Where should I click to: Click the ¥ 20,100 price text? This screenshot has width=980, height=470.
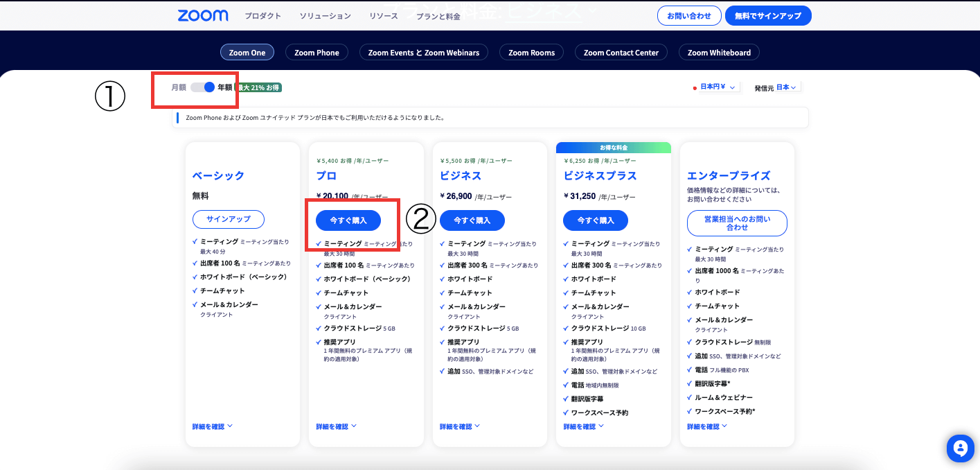point(332,196)
